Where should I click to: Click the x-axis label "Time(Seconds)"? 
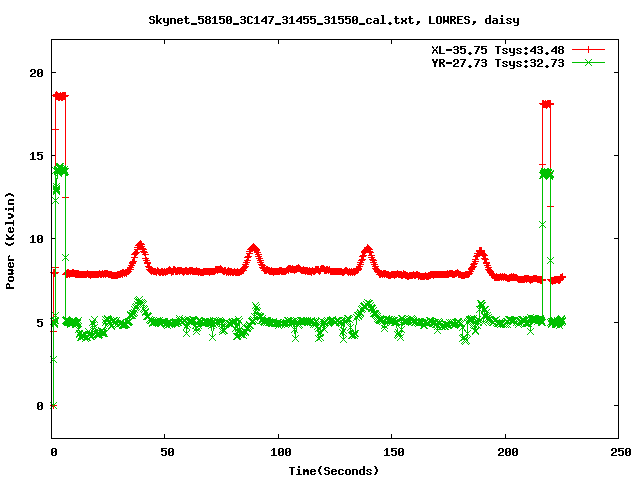334,471
